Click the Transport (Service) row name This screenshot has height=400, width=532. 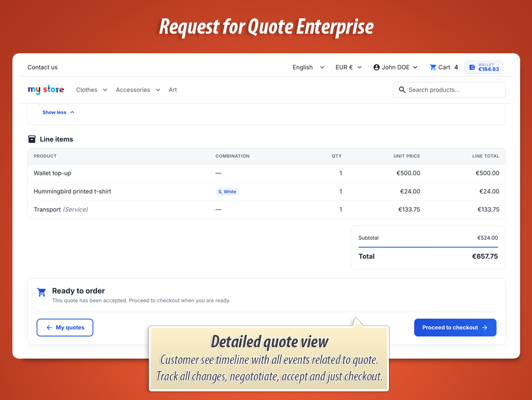[61, 209]
